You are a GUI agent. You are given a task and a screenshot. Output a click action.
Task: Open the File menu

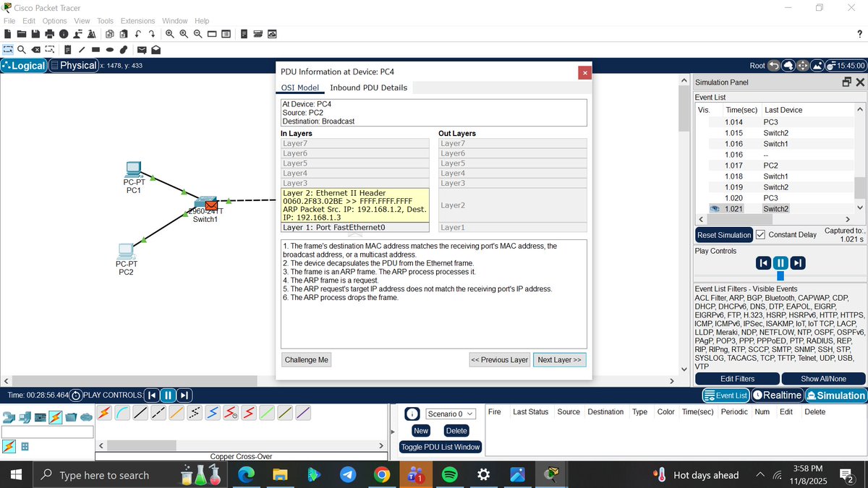pyautogui.click(x=9, y=21)
